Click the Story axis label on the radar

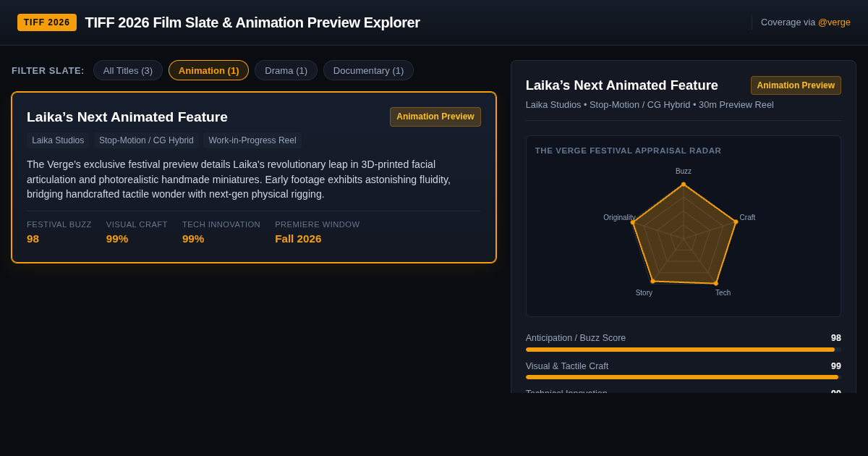(x=644, y=293)
